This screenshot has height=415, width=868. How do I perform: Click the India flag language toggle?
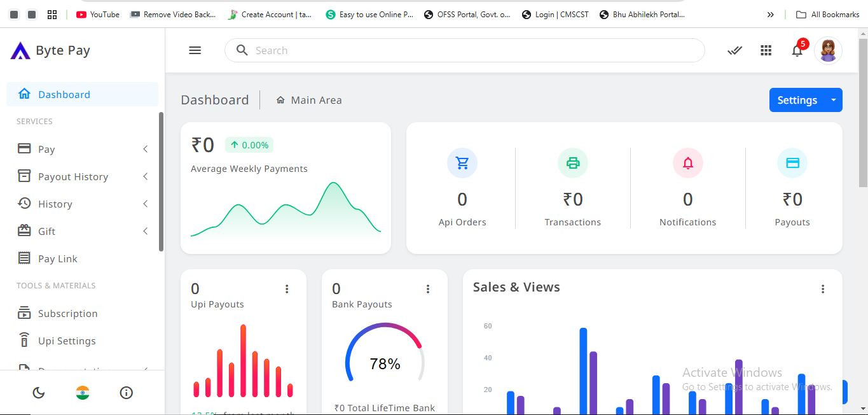click(x=82, y=393)
